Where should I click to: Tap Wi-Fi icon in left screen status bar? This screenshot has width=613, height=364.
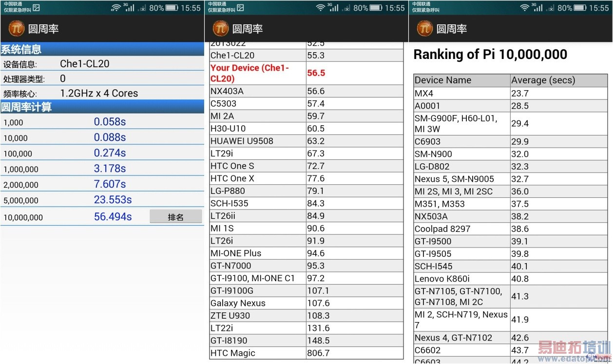tap(115, 8)
